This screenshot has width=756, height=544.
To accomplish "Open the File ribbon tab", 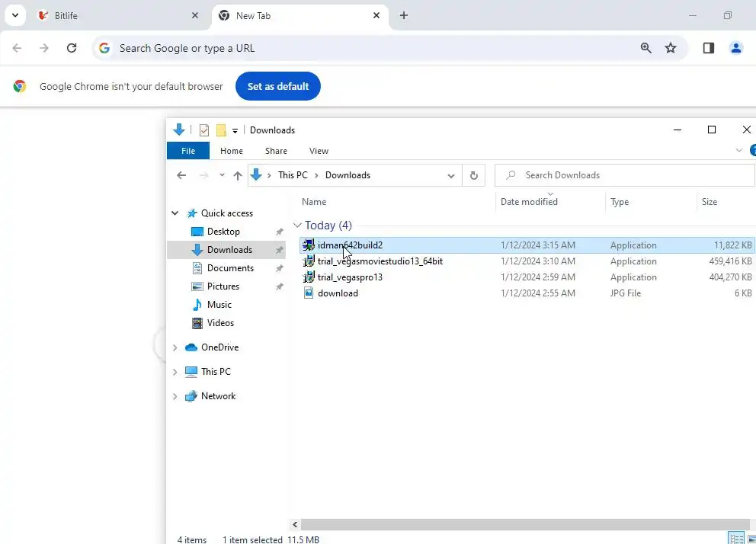I will pos(188,151).
